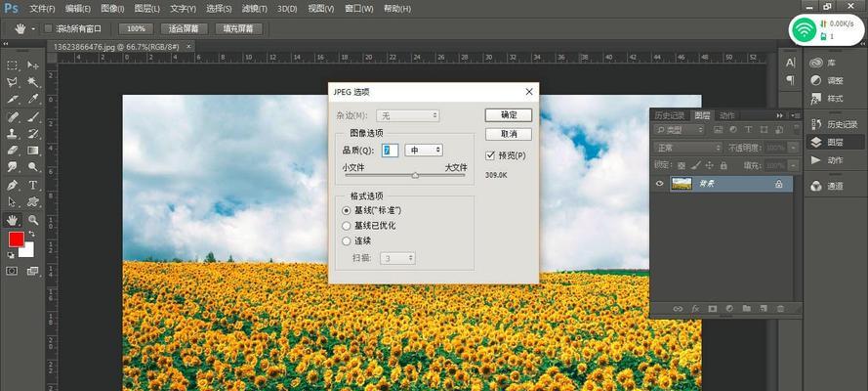Uncheck the Preview (预览) checkbox

[489, 155]
